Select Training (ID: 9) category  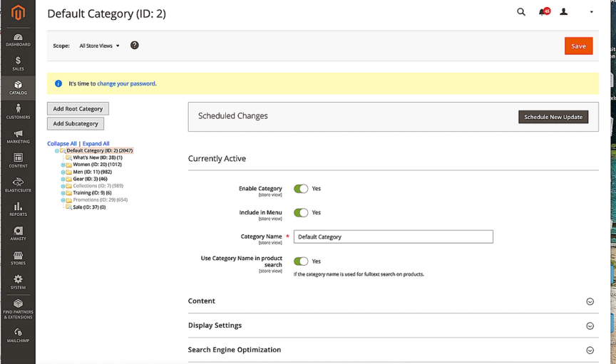click(92, 193)
